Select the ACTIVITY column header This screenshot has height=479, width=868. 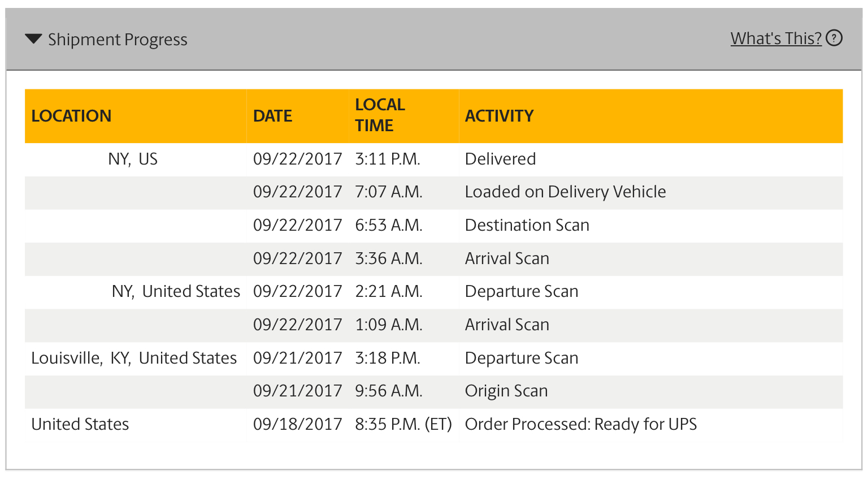pos(499,116)
